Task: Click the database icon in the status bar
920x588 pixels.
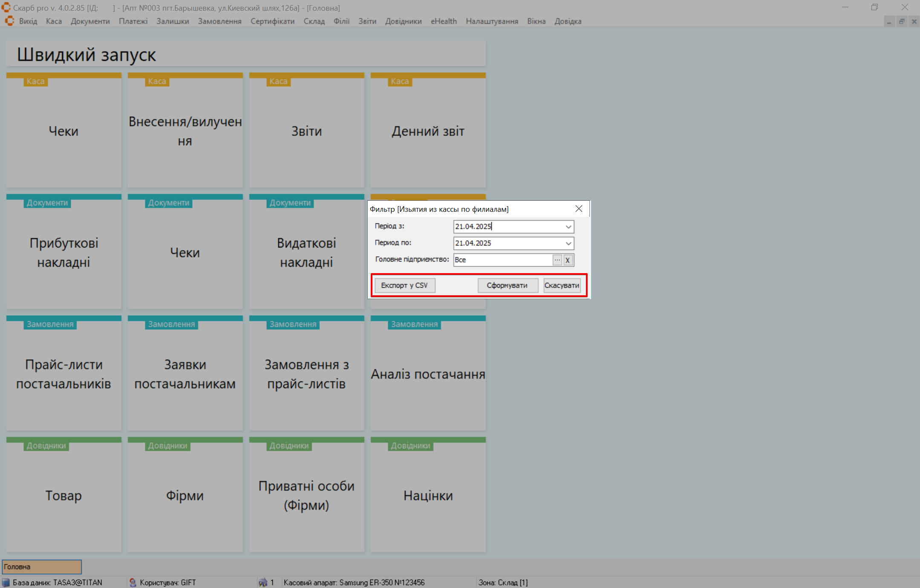Action: point(6,582)
